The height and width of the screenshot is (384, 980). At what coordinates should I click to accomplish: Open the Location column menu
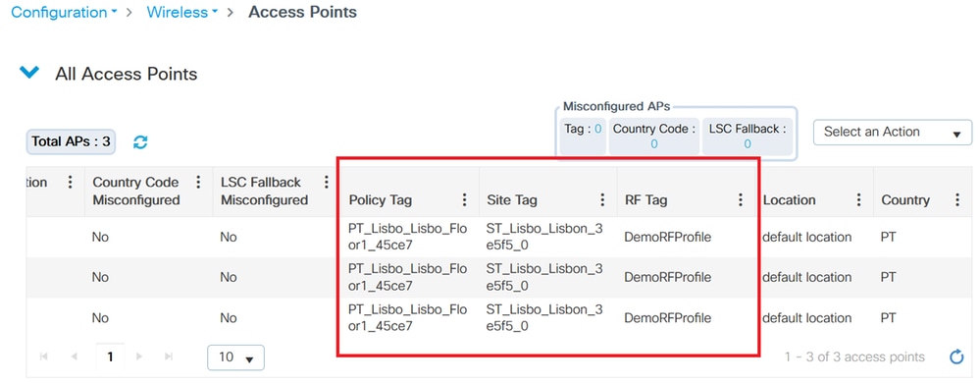(x=859, y=199)
